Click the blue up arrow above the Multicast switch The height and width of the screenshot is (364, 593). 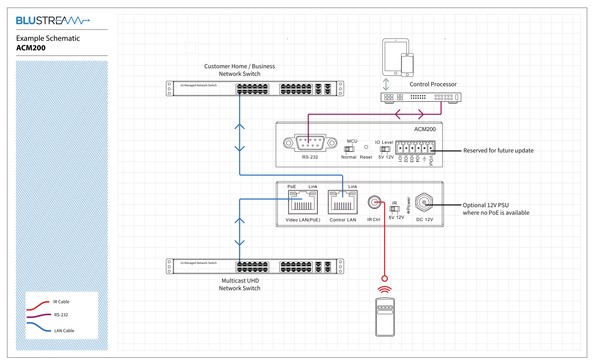(239, 220)
